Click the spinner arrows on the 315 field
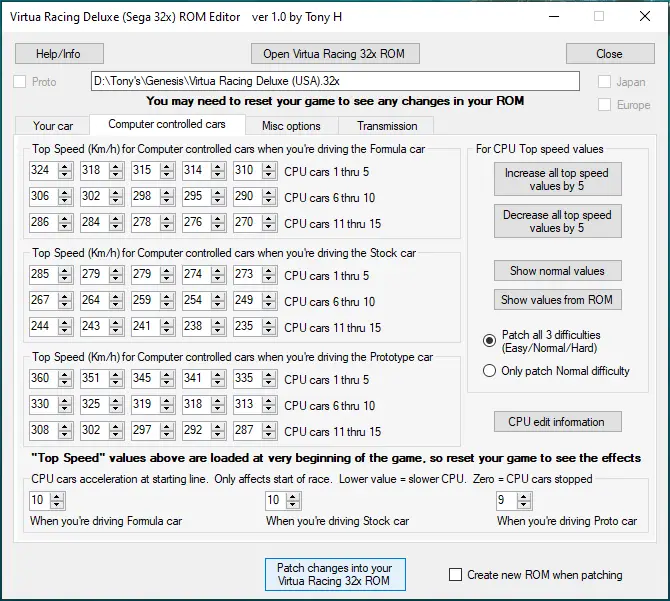670x601 pixels. coord(167,171)
